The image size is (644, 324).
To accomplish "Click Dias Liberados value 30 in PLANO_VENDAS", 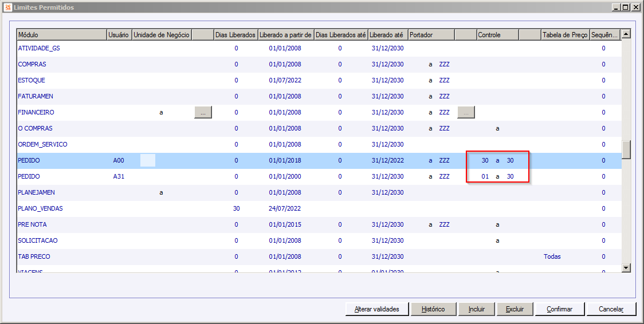I will pyautogui.click(x=236, y=208).
